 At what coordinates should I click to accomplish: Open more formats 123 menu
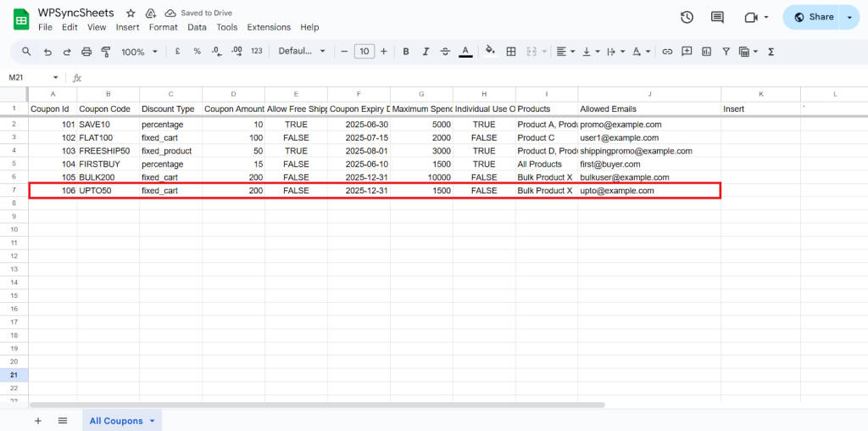click(x=256, y=51)
